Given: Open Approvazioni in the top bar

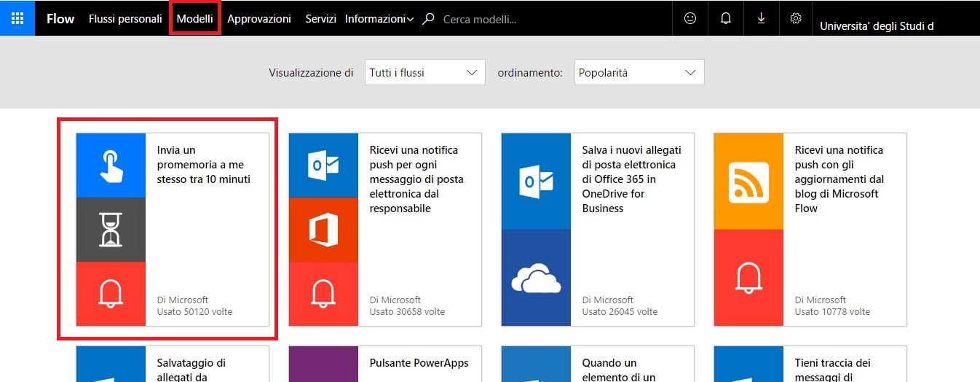Looking at the screenshot, I should tap(259, 19).
